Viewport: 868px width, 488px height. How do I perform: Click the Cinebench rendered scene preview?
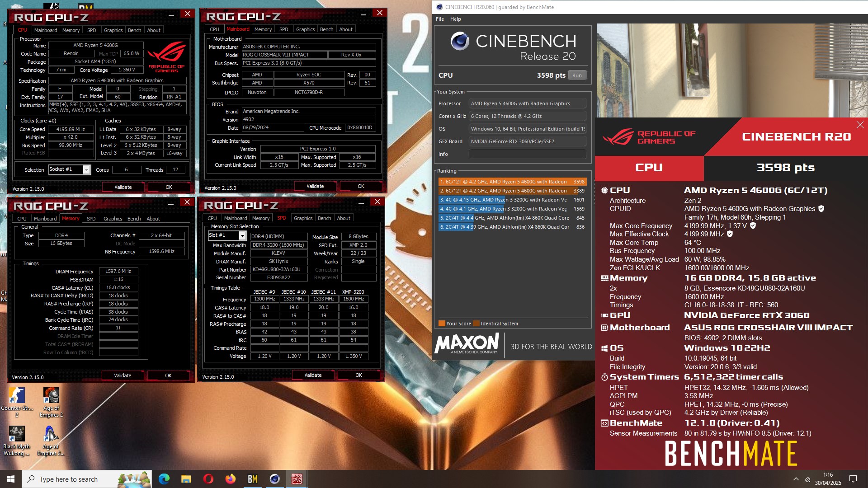coord(732,70)
